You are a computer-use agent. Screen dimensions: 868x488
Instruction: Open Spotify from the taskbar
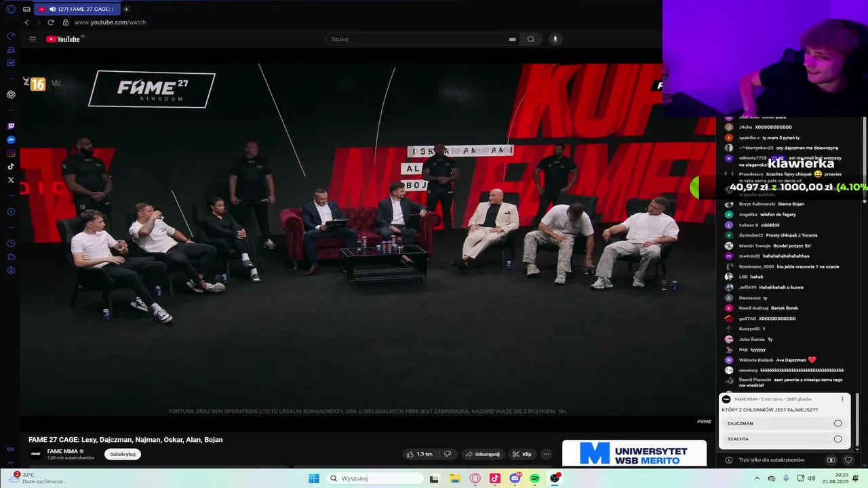click(535, 479)
